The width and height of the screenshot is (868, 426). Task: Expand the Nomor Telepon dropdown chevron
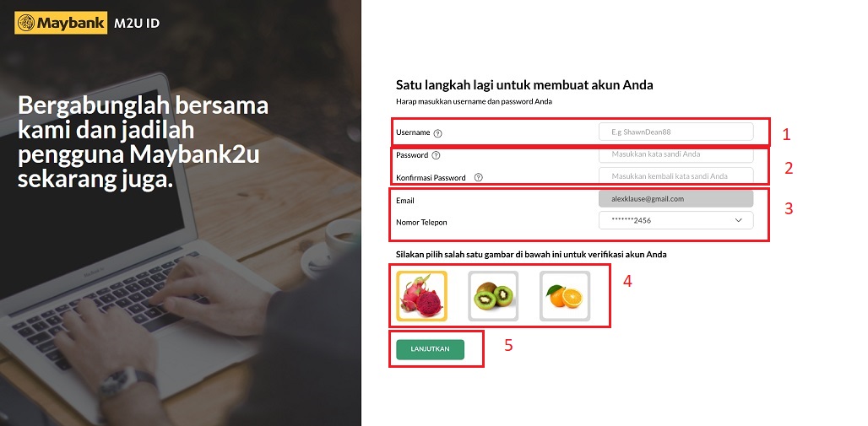(x=739, y=220)
